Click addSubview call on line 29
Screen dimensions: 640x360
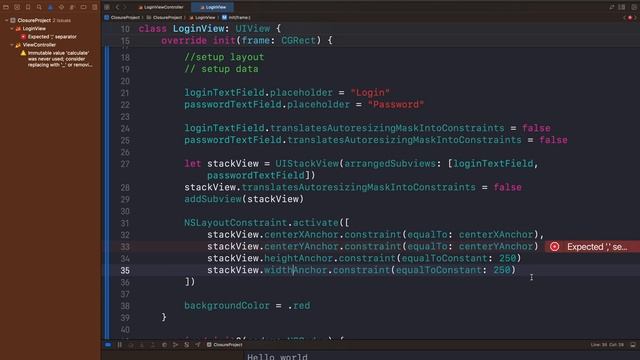point(213,199)
